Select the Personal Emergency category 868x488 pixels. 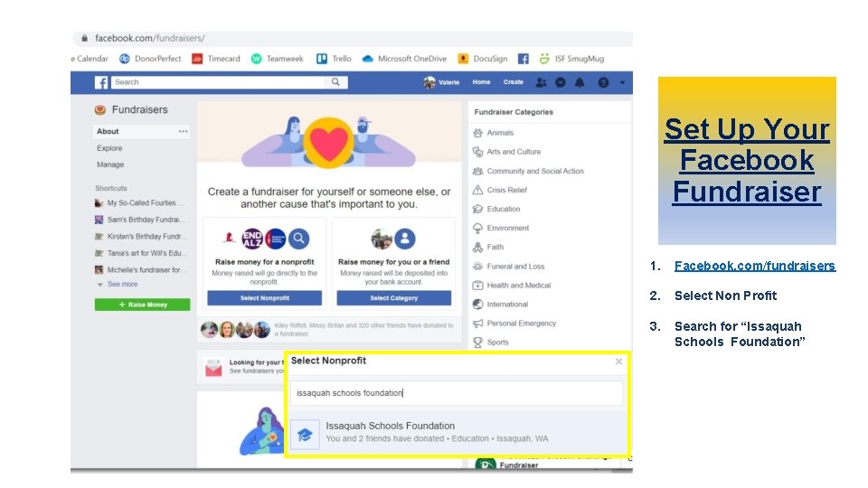[x=514, y=324]
